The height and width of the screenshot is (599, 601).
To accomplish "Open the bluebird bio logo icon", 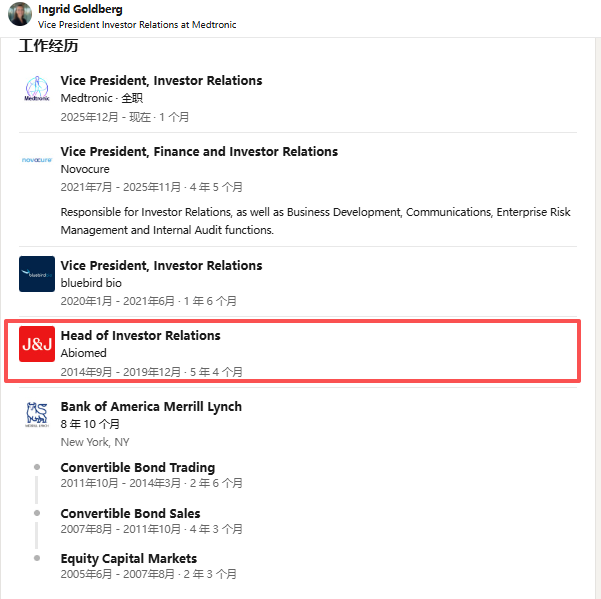I will click(x=36, y=274).
